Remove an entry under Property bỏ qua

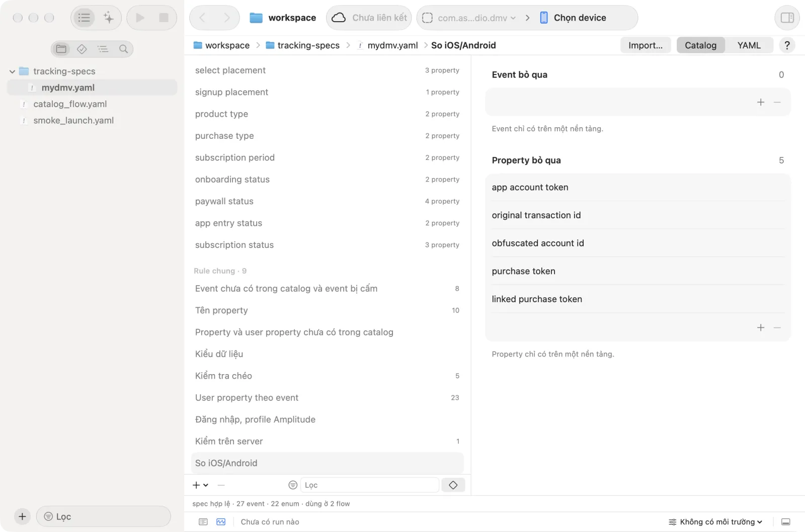click(777, 327)
